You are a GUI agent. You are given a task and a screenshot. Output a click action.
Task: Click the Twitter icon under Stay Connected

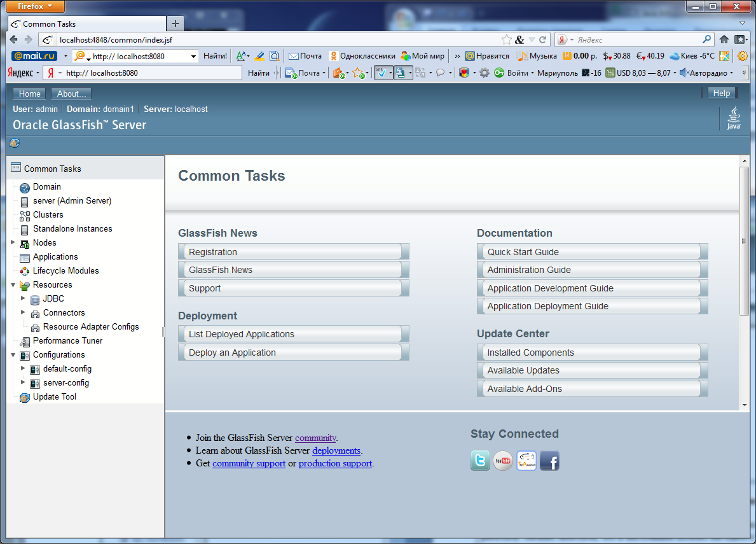click(x=479, y=461)
